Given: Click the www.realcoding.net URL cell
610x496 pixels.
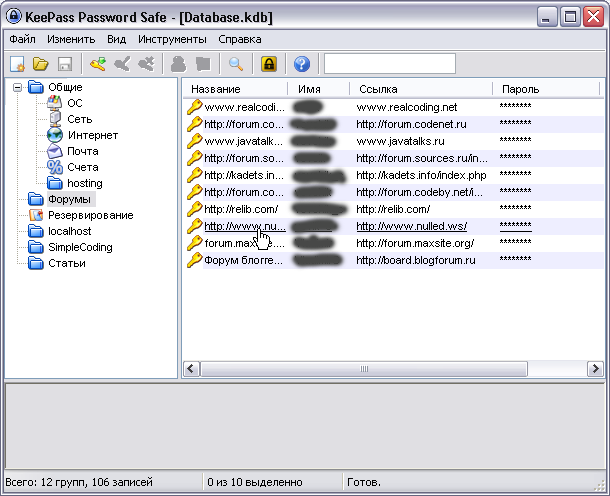Looking at the screenshot, I should pos(407,107).
